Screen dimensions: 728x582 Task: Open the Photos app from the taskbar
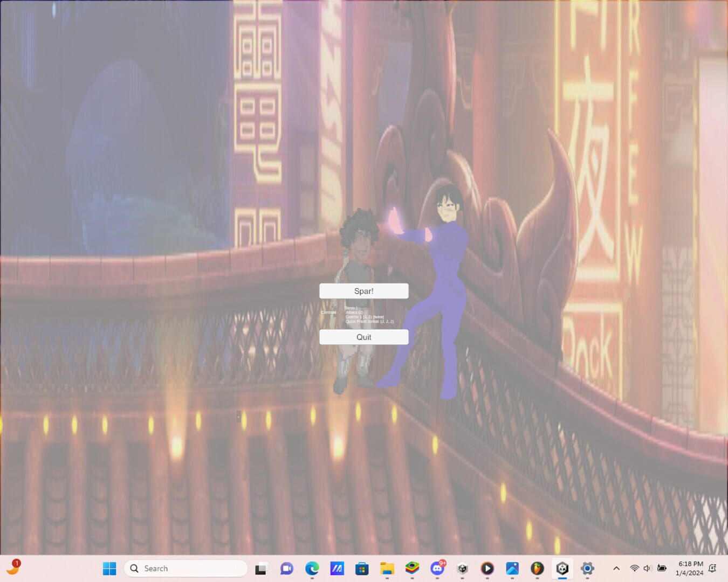point(511,568)
